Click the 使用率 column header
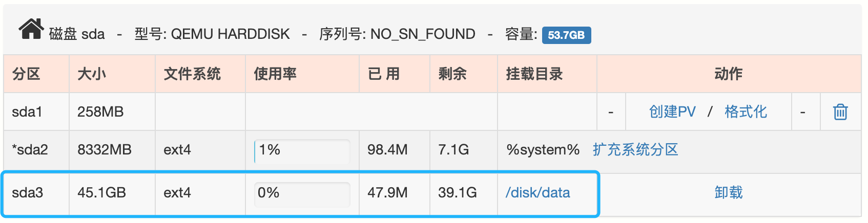The image size is (868, 223). click(275, 74)
